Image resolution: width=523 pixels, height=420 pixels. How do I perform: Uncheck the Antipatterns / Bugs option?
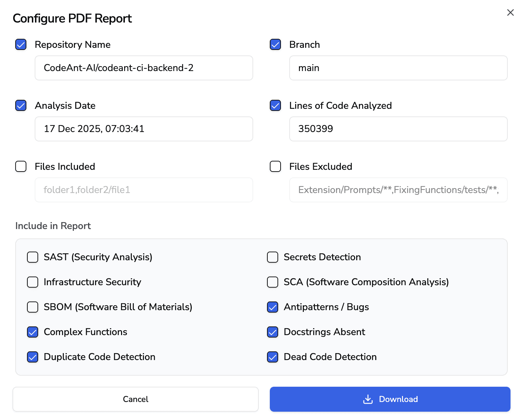[273, 307]
